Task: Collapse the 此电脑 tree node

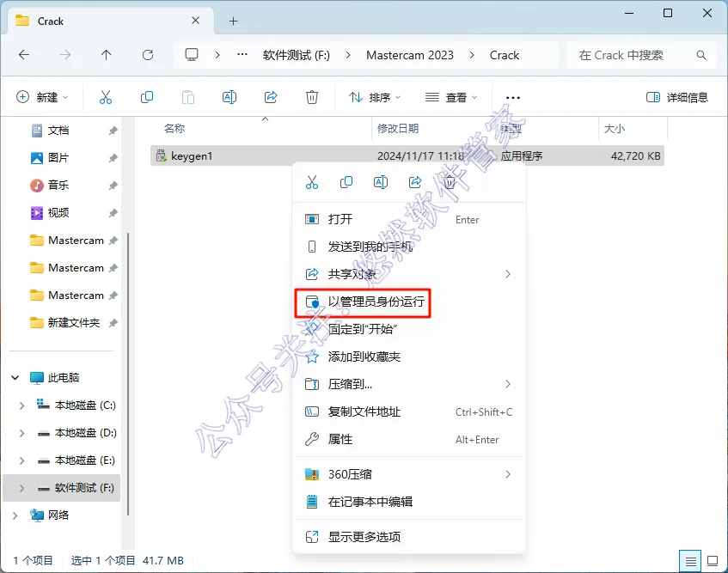Action: [x=15, y=378]
